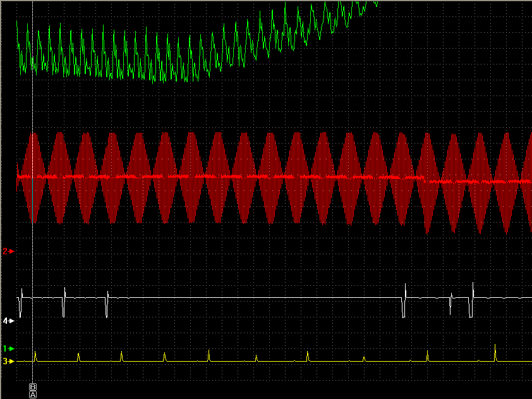
Task: Select the green channel 1 arrow marker
Action: pyautogui.click(x=8, y=348)
